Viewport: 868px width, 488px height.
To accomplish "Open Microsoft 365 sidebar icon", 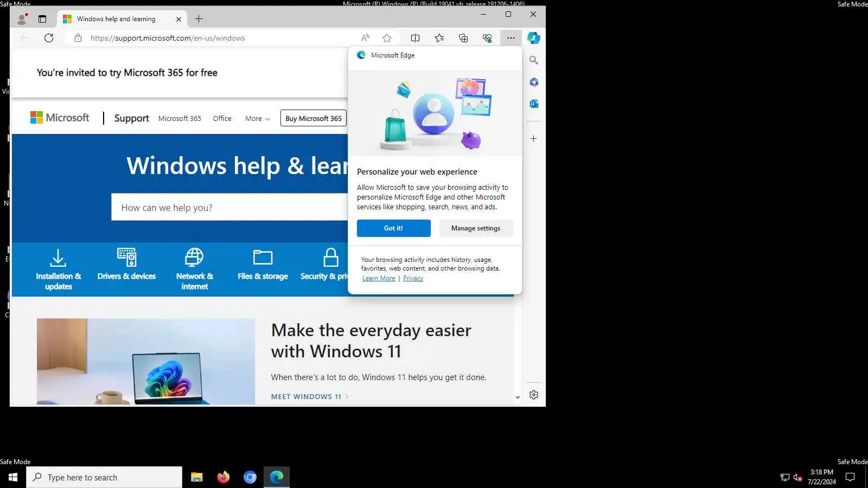I will 534,82.
